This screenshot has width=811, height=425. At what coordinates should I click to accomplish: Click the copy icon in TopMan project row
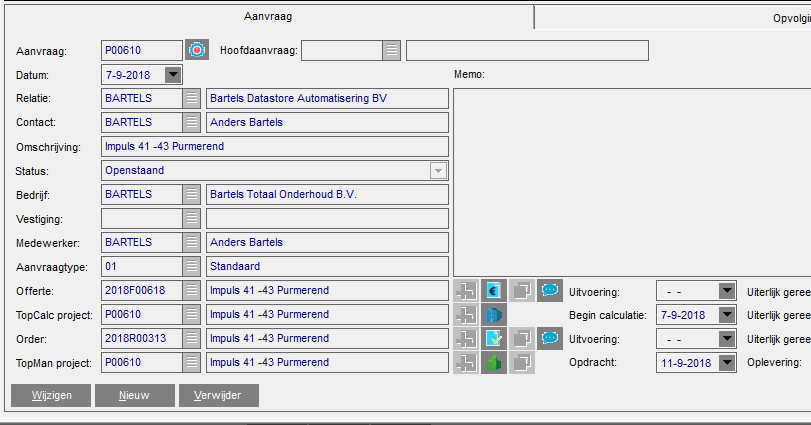click(x=522, y=362)
